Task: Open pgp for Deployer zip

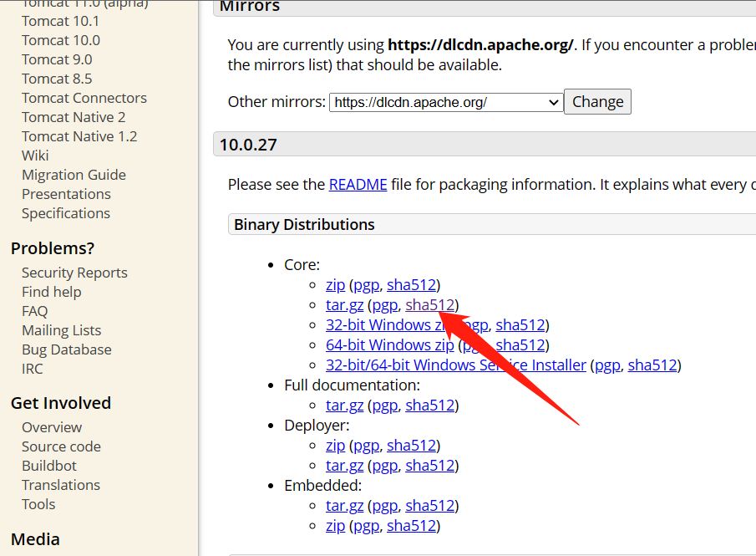Action: click(367, 446)
